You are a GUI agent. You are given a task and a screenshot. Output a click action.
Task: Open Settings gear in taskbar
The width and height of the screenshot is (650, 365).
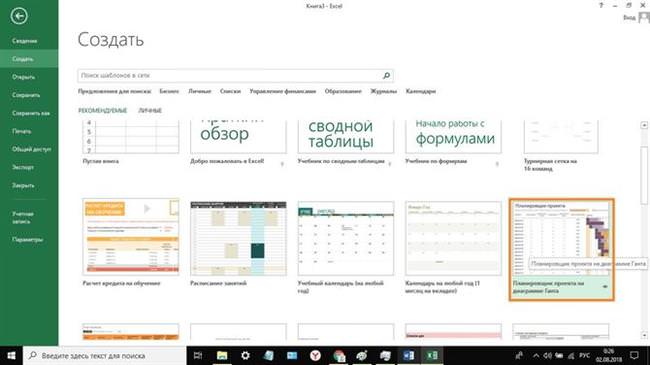click(245, 355)
